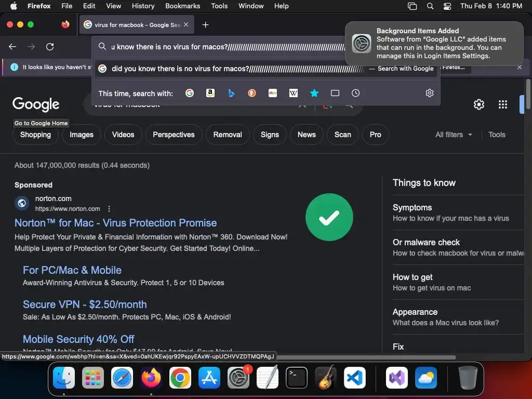Click into the Firefox address bar text
This screenshot has width=532, height=399.
(x=228, y=46)
